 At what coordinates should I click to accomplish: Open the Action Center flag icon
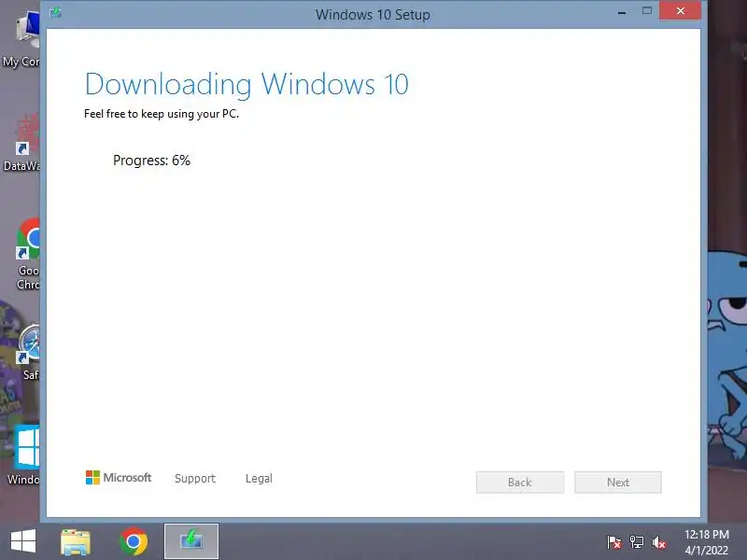pyautogui.click(x=614, y=542)
